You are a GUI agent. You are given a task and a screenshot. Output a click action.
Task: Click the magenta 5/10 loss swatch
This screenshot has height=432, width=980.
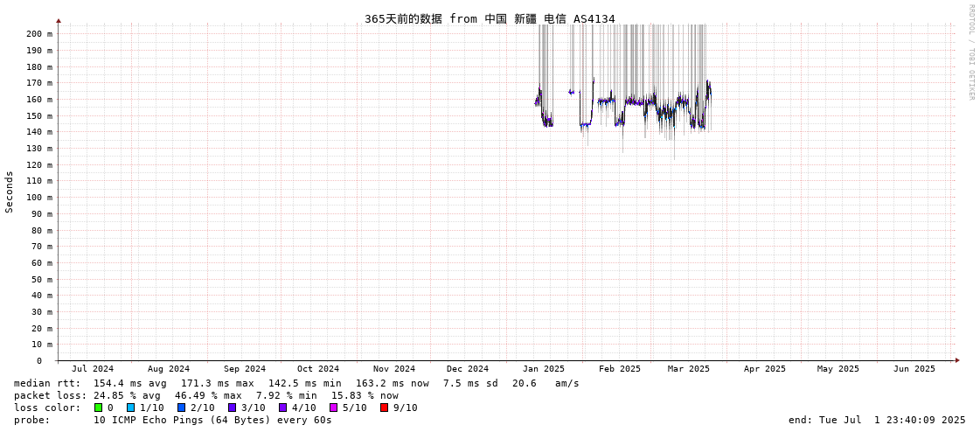coord(333,408)
